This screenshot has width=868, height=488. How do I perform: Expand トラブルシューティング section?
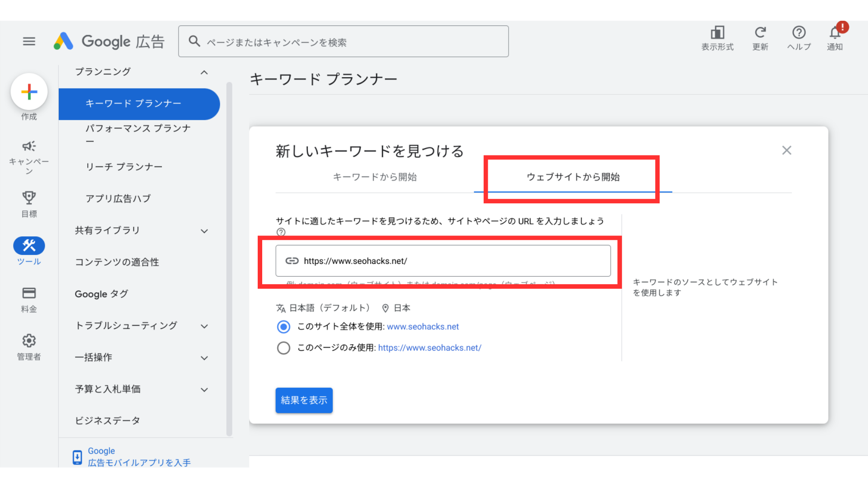click(204, 326)
